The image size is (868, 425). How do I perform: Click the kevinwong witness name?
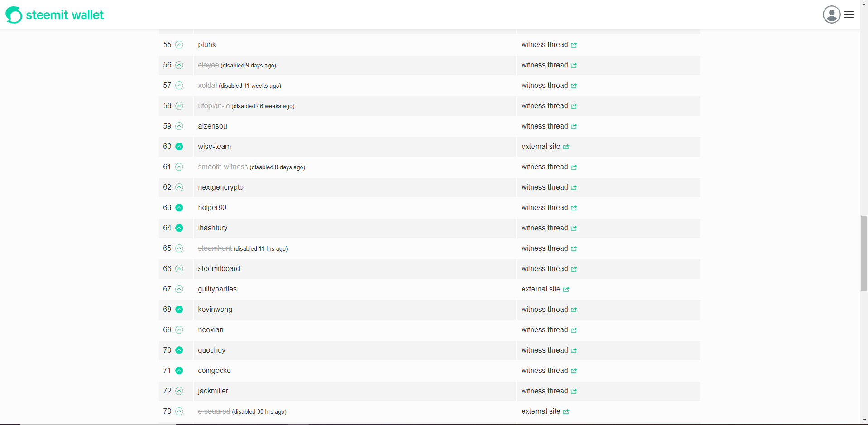click(x=215, y=310)
